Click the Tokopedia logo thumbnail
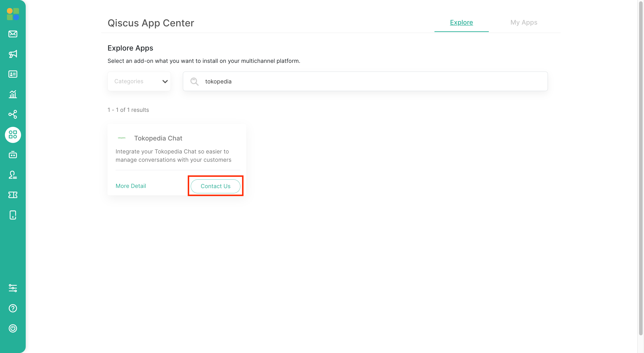This screenshot has width=644, height=353. pos(122,138)
